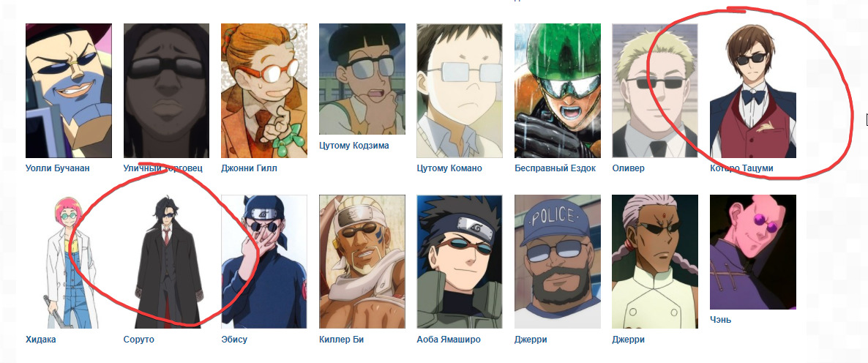
Task: Click Киллер Би portrait thumbnail
Action: pyautogui.click(x=362, y=262)
